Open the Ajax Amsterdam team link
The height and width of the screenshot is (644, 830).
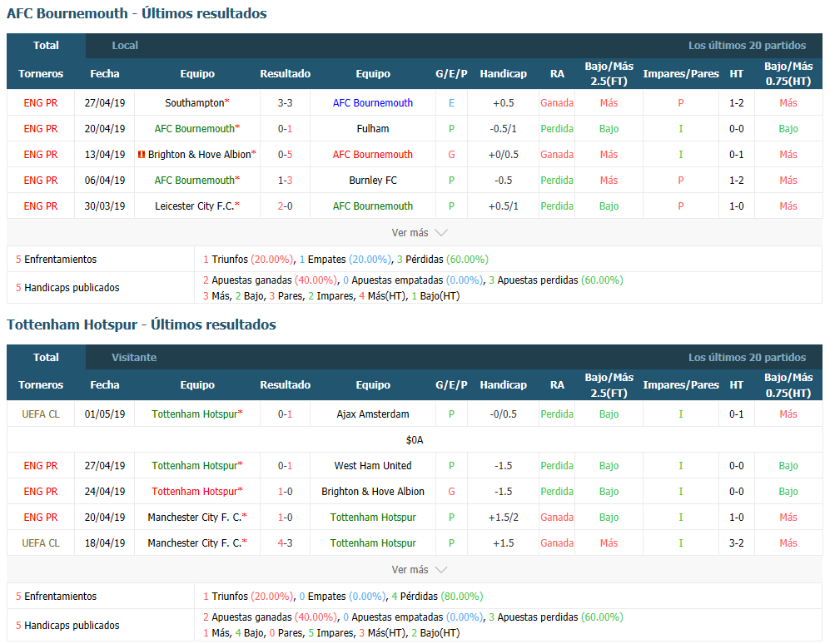coord(373,414)
